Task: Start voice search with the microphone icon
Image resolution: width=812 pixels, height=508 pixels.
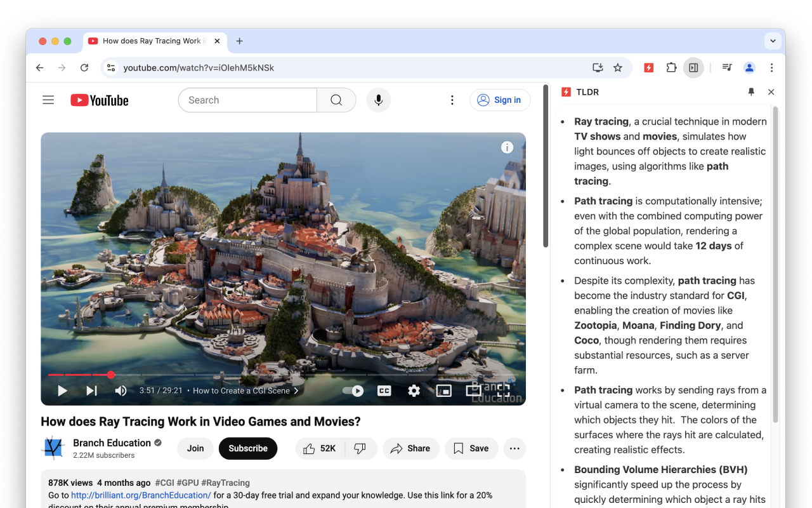Action: tap(378, 100)
